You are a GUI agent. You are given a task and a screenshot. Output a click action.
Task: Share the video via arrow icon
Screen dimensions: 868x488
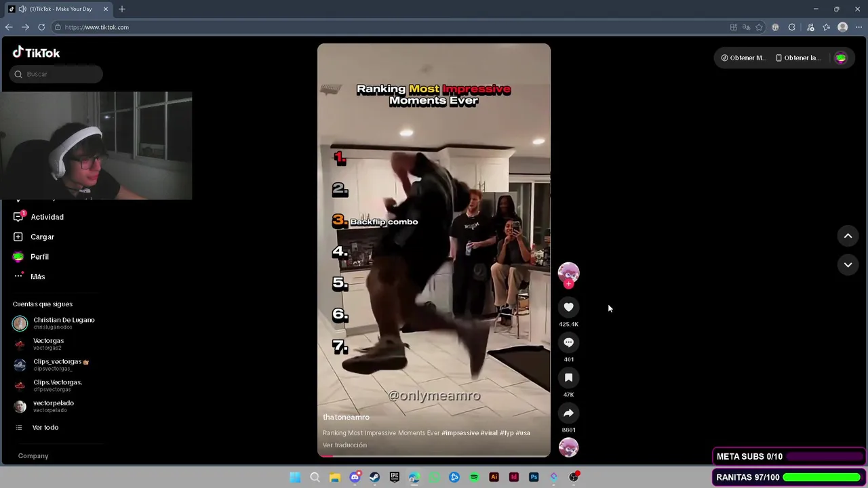point(568,413)
